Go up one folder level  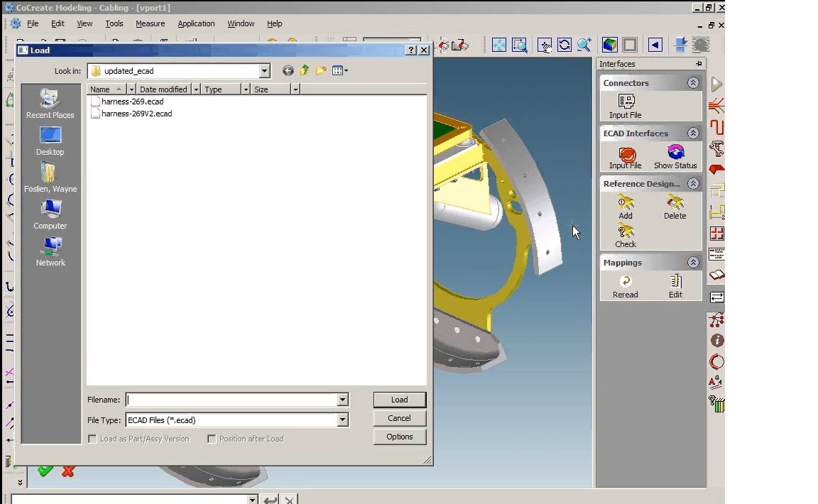point(305,70)
